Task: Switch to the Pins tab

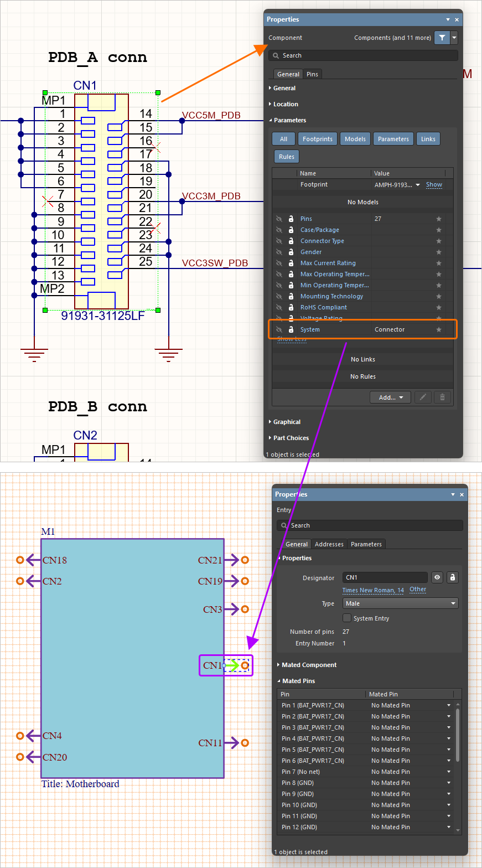Action: (312, 74)
